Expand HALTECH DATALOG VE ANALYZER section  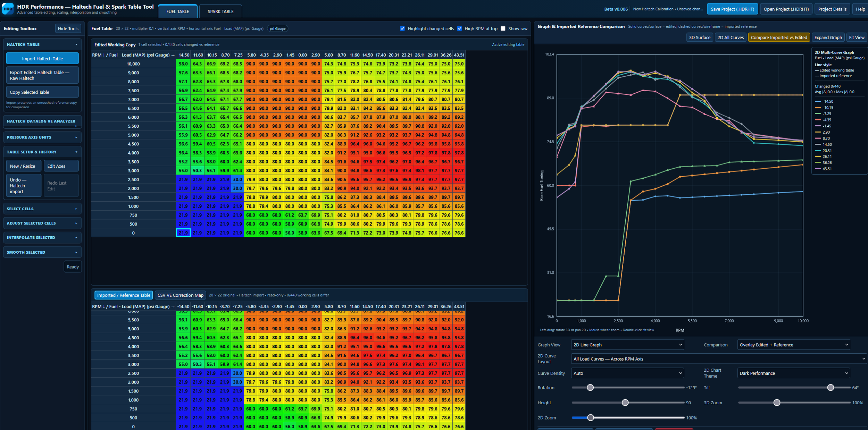42,121
